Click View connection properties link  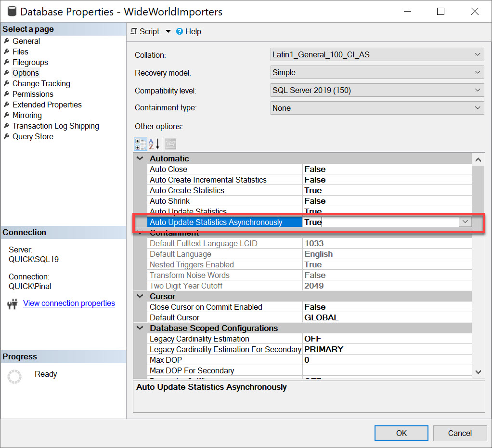tap(69, 303)
